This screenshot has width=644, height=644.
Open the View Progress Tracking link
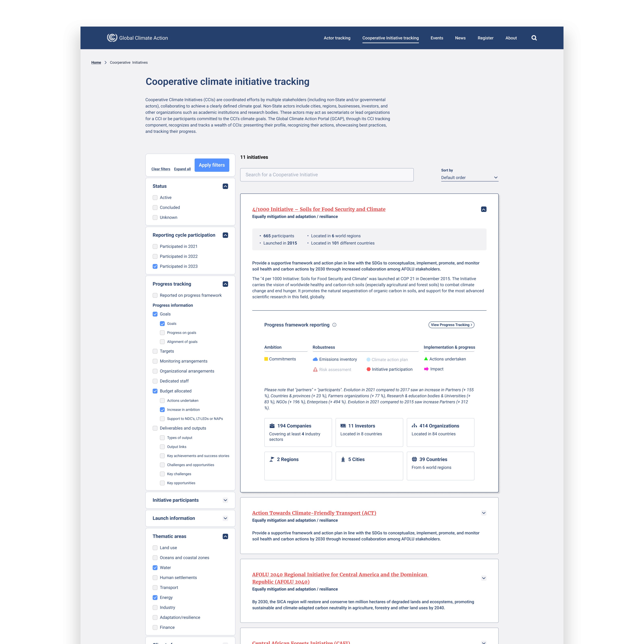pyautogui.click(x=451, y=325)
